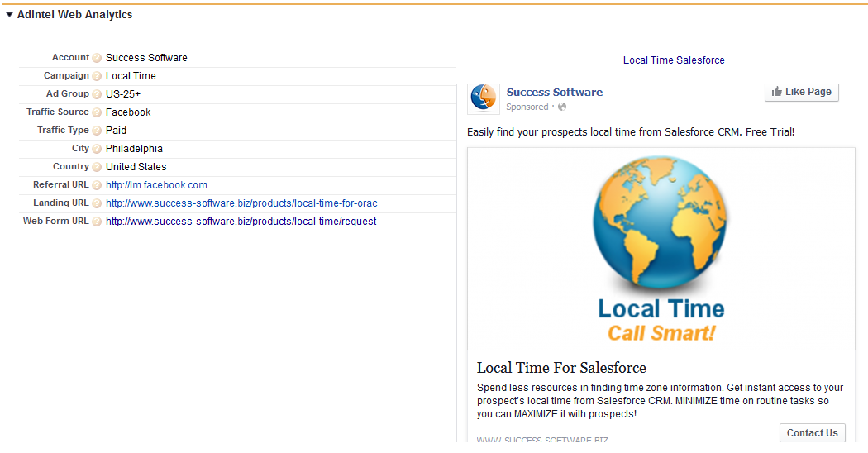
Task: Click the Success Software profile logo
Action: pos(484,98)
